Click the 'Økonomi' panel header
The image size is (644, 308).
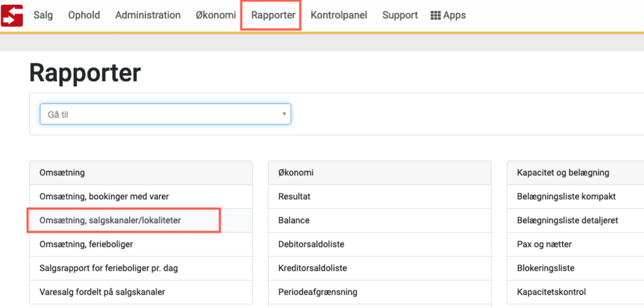pyautogui.click(x=380, y=173)
